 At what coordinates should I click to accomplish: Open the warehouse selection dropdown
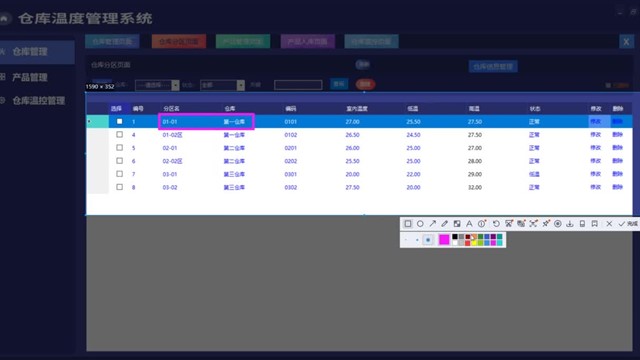157,85
